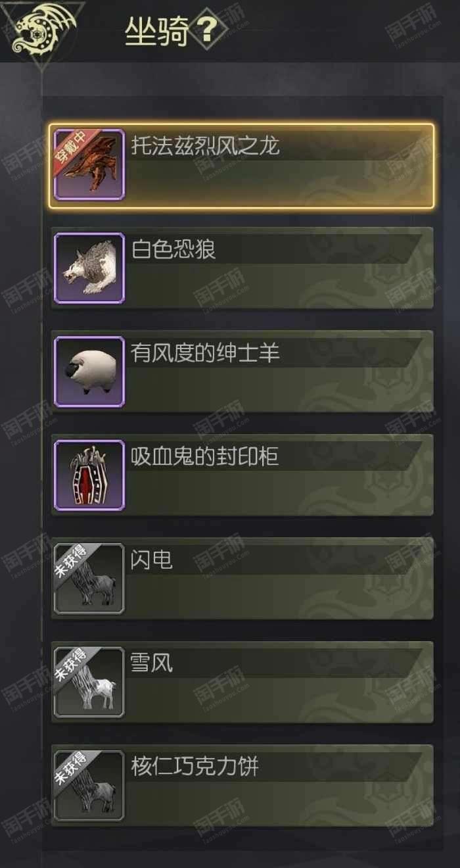The width and height of the screenshot is (460, 868).
Task: Select the 托法兹烈风之龙 mount entry
Action: click(242, 166)
